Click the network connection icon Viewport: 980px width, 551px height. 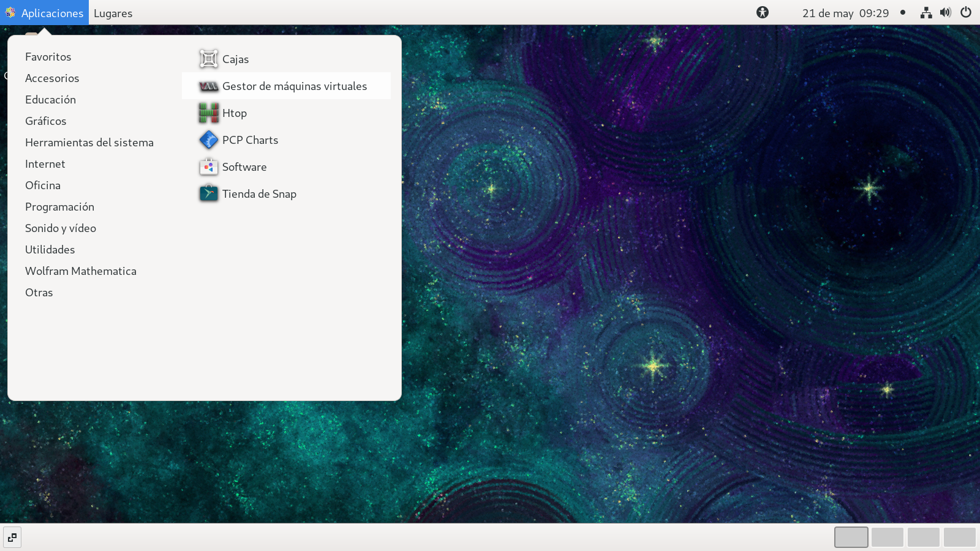click(x=926, y=12)
